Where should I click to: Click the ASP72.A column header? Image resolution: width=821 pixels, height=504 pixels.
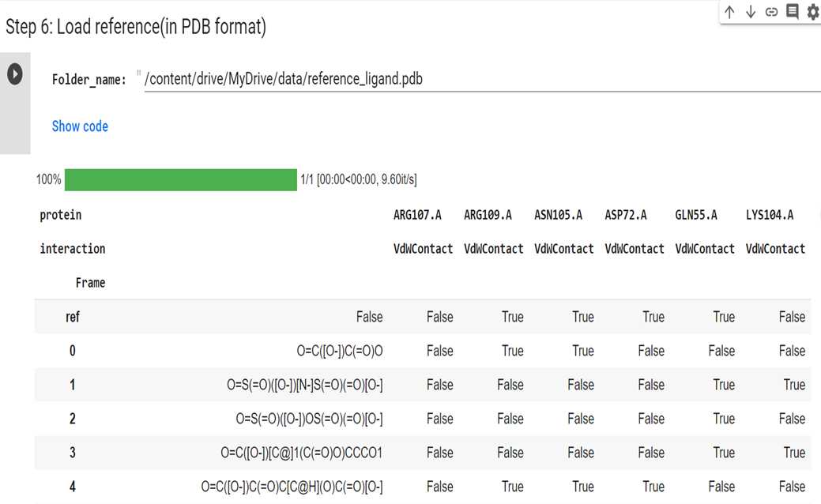tap(626, 215)
